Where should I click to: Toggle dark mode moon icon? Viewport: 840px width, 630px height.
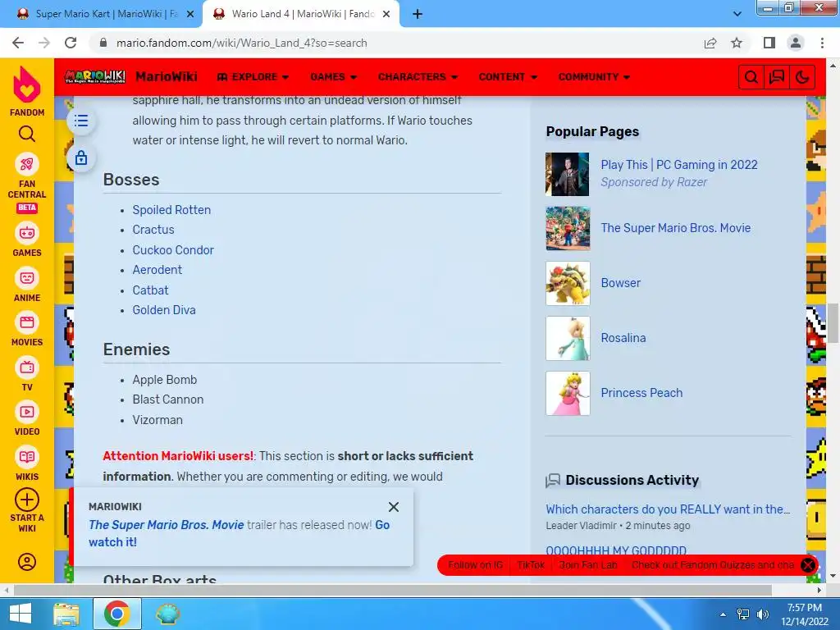click(x=802, y=77)
